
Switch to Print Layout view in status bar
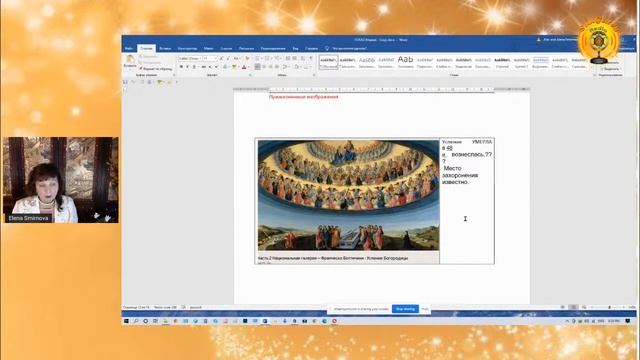click(x=573, y=307)
